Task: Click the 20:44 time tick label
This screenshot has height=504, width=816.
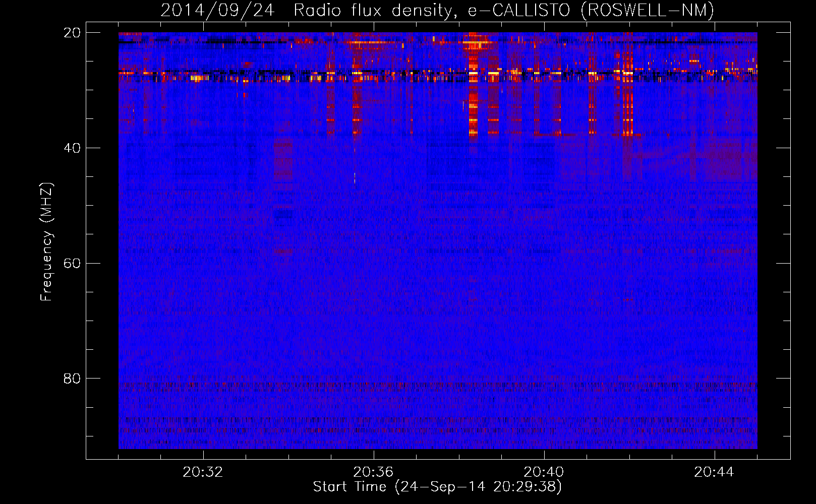Action: (714, 472)
